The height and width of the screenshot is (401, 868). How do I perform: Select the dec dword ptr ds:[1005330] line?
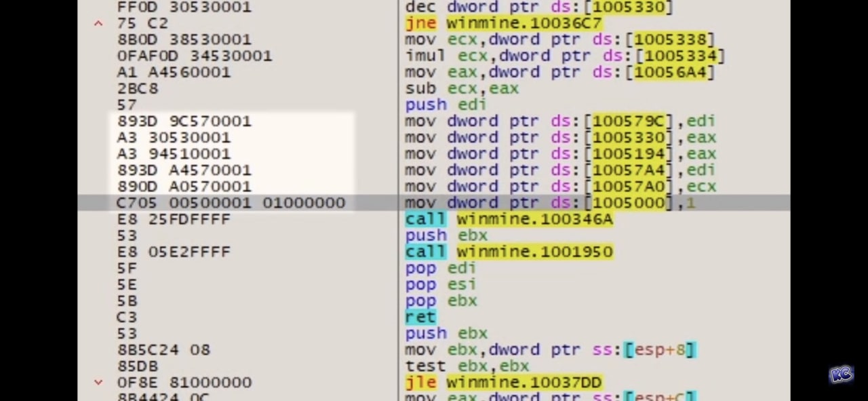pos(539,7)
